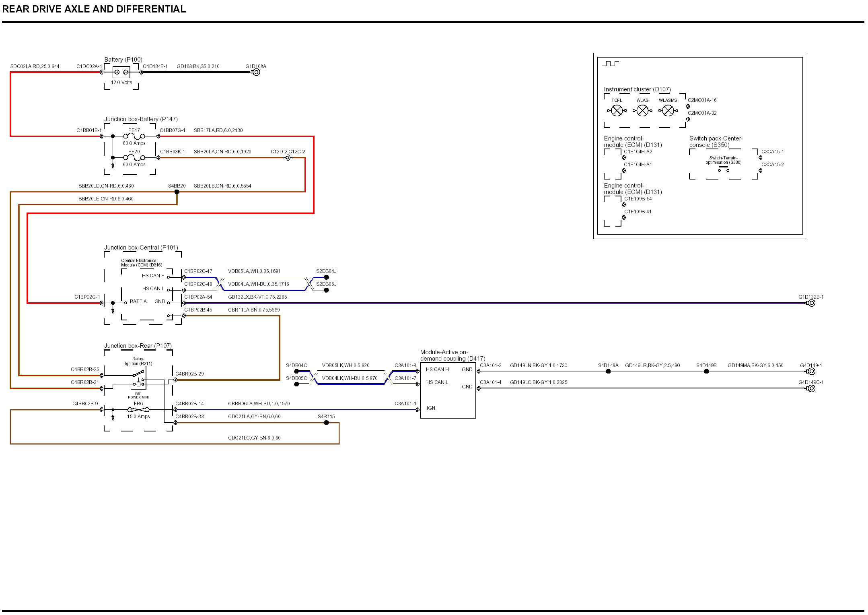Screen dimensions: 868x615
Task: Click the Junction box-Rear (P107) label
Action: 138,346
